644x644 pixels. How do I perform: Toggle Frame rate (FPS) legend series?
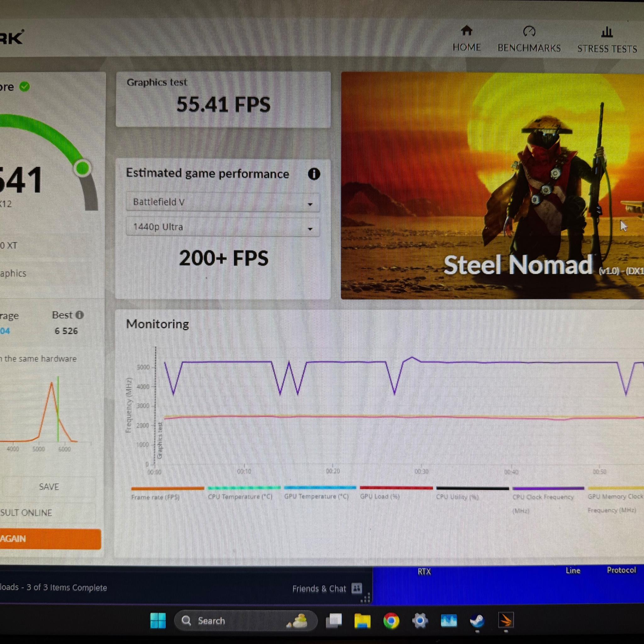click(x=167, y=493)
